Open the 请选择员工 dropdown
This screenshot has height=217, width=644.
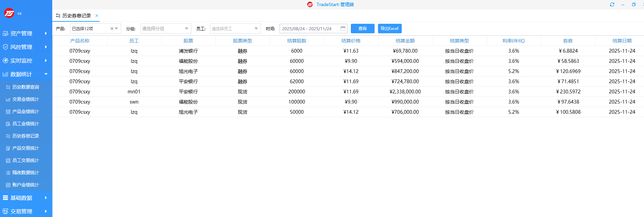pos(235,29)
